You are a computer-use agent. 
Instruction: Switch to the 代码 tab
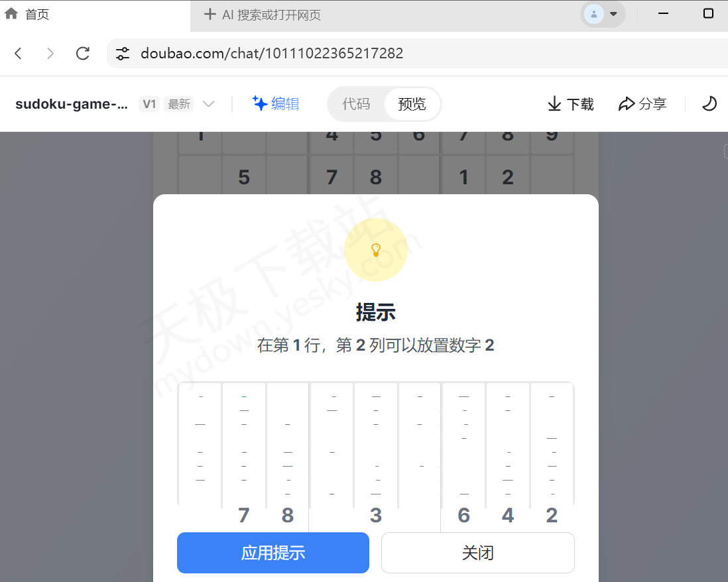[355, 104]
